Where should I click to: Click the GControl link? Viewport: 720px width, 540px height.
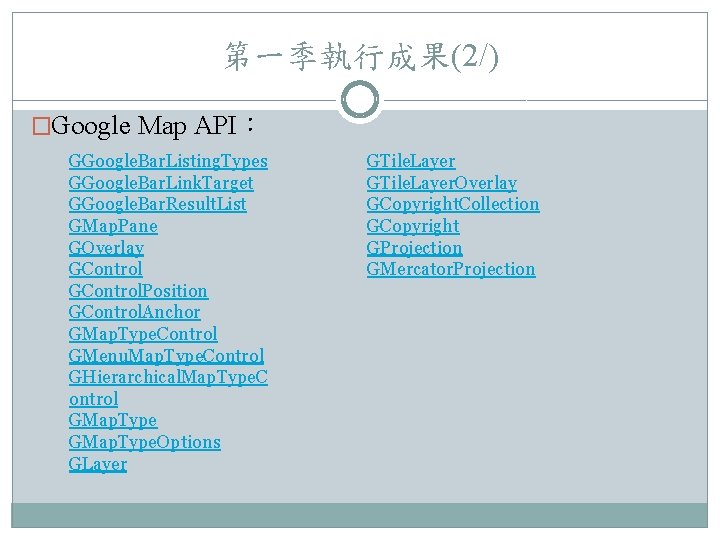(x=106, y=269)
